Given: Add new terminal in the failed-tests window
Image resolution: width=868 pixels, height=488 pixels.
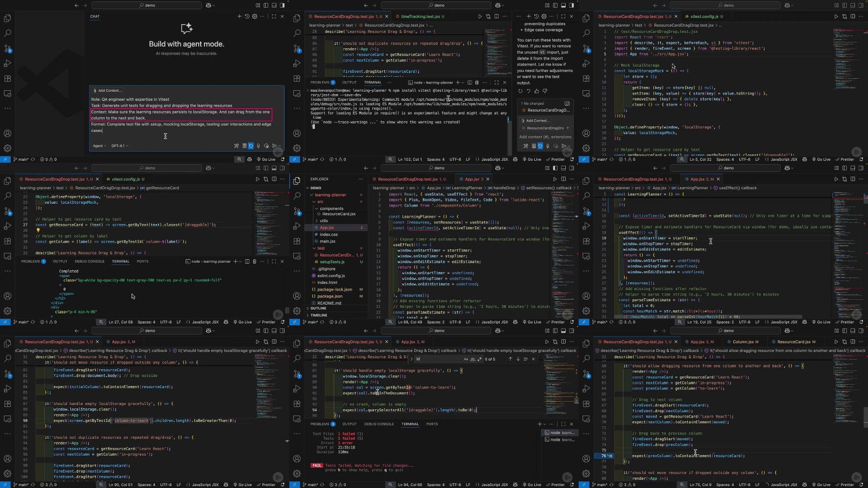Looking at the screenshot, I should point(540,424).
